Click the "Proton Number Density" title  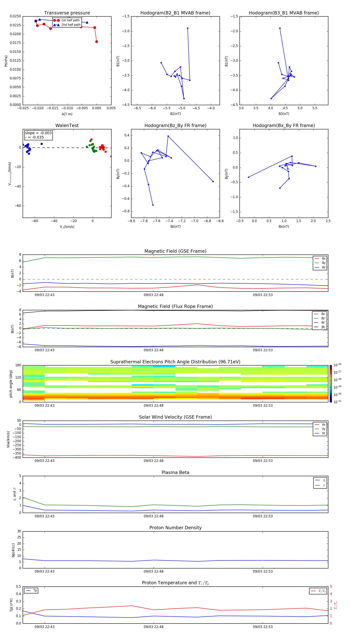pyautogui.click(x=175, y=528)
